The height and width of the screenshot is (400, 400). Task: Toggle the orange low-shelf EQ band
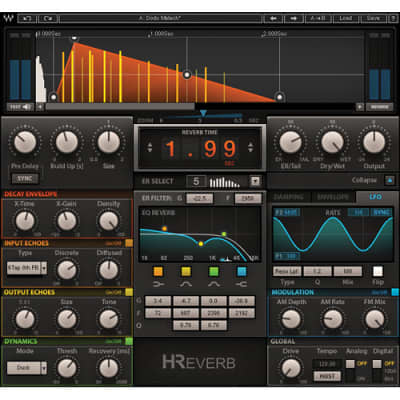pyautogui.click(x=158, y=272)
